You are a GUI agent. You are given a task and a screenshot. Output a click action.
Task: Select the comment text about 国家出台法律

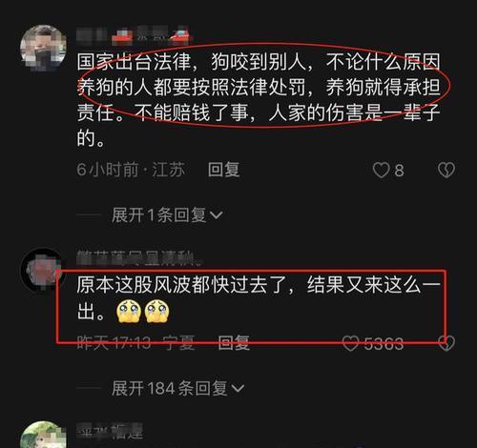coord(259,99)
